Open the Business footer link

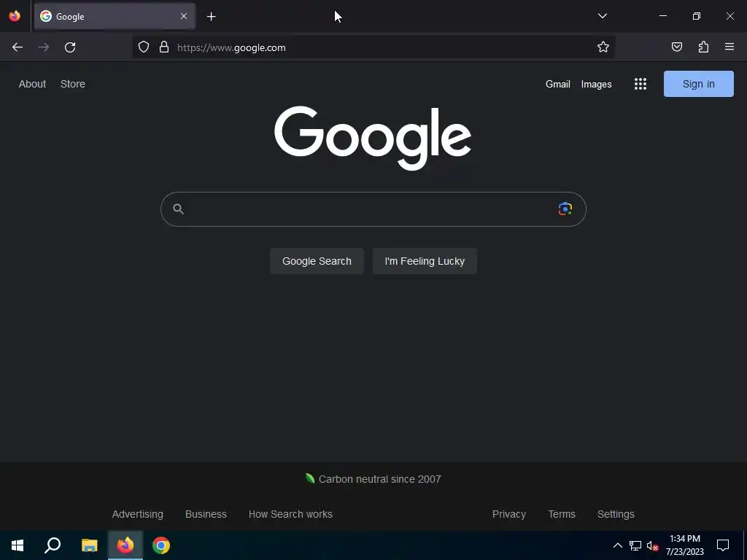pyautogui.click(x=206, y=514)
